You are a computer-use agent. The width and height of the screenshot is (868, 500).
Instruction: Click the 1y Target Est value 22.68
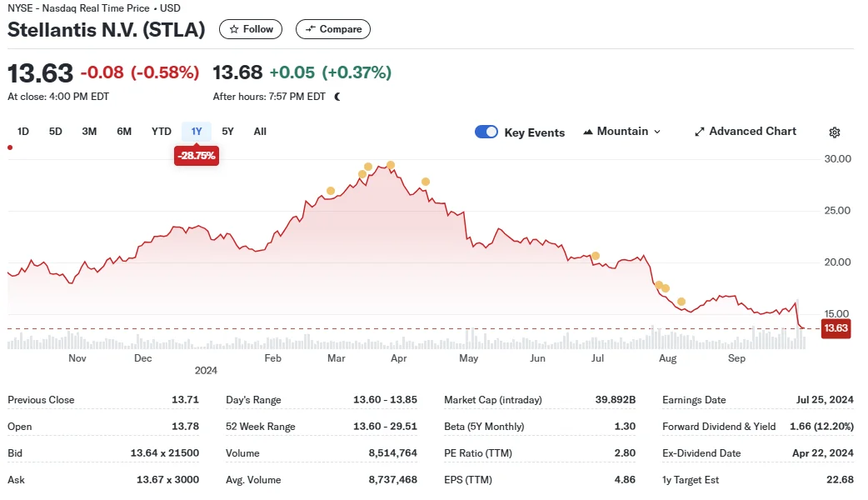[x=840, y=479]
